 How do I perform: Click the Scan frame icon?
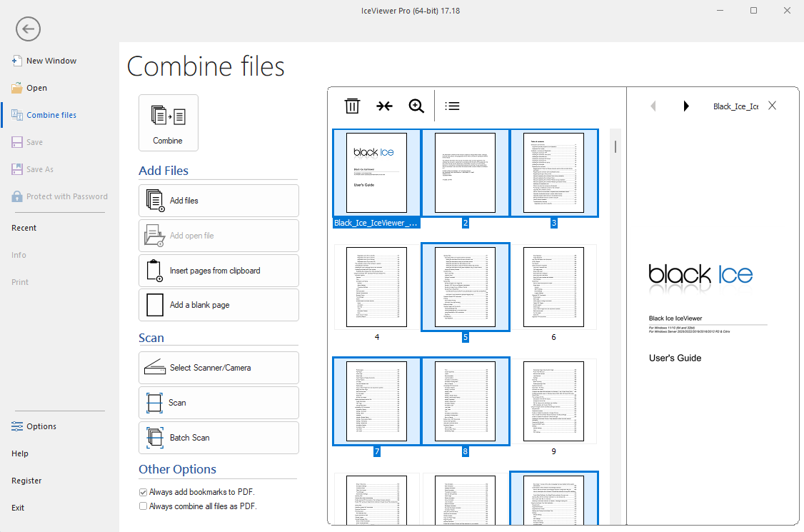(154, 403)
